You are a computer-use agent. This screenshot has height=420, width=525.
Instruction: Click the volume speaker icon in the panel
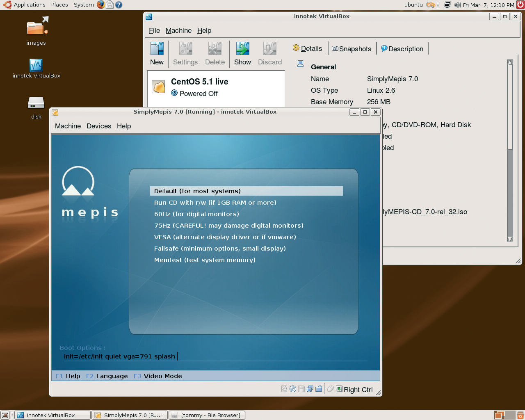[458, 5]
